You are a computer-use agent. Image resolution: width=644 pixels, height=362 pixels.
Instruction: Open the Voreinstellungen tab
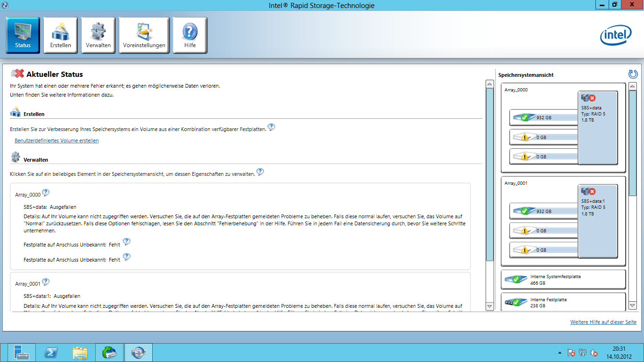pyautogui.click(x=144, y=35)
